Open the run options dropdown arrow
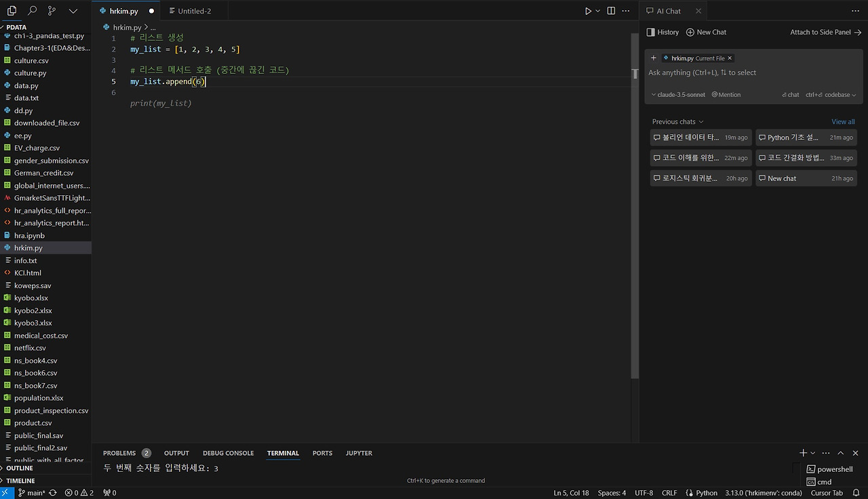868x499 pixels. coord(597,11)
